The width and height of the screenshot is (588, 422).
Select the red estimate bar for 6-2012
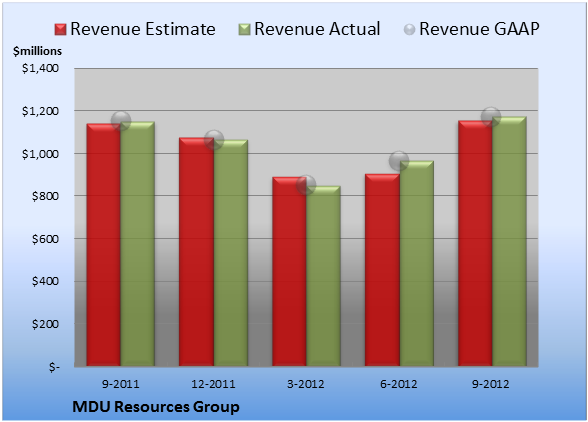(x=382, y=270)
